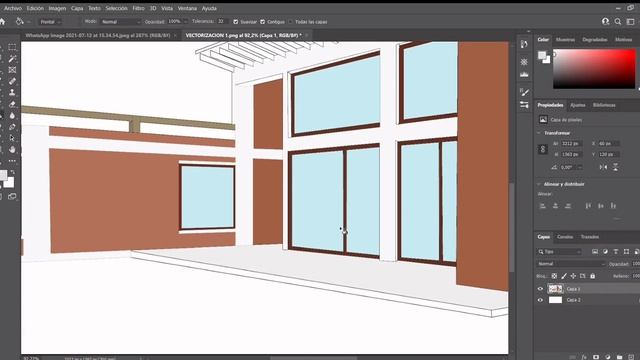Switch to the Trazados tab

590,237
